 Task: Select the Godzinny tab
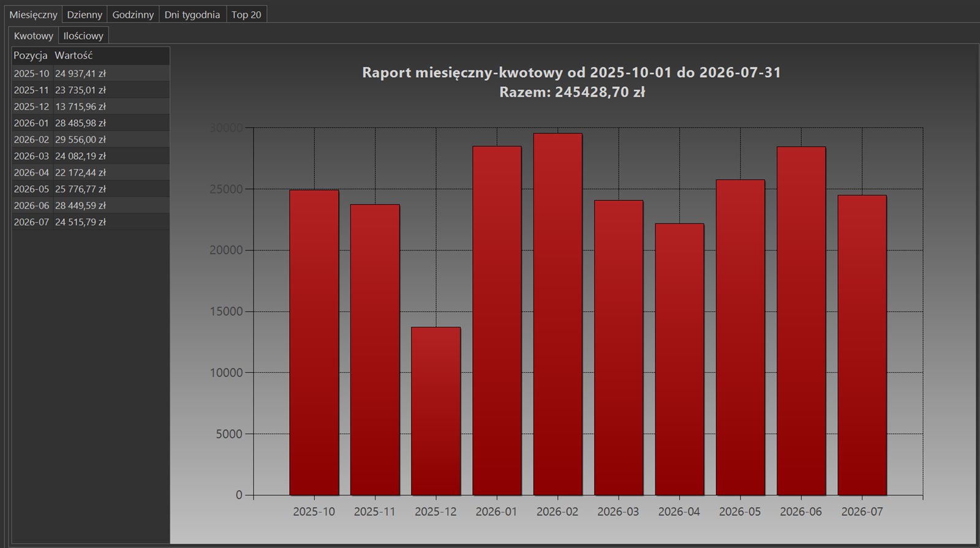(133, 14)
